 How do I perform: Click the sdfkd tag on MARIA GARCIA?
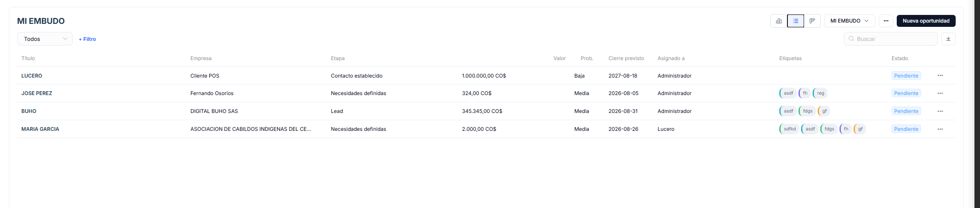789,129
